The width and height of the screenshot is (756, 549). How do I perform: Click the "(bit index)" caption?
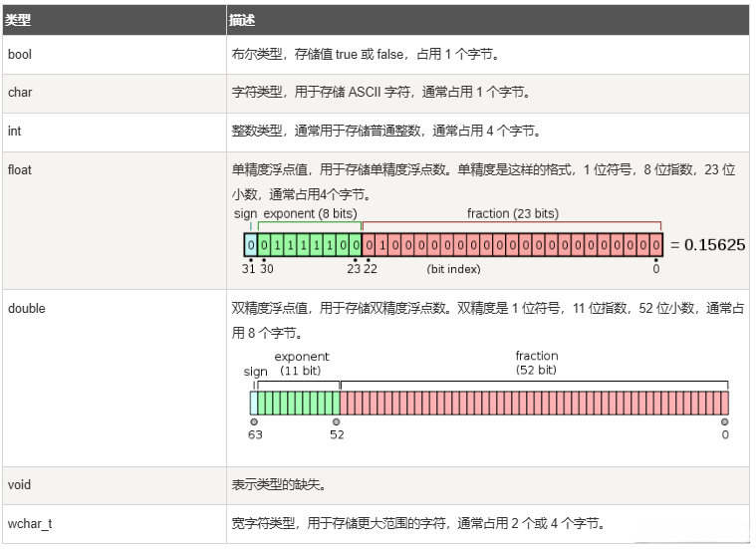tap(453, 269)
